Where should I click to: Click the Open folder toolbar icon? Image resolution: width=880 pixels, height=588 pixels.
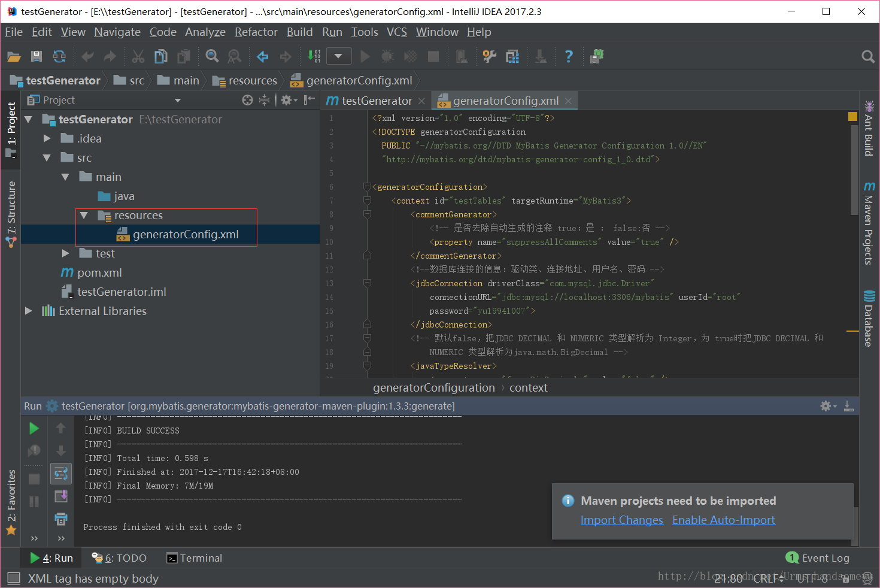click(14, 56)
